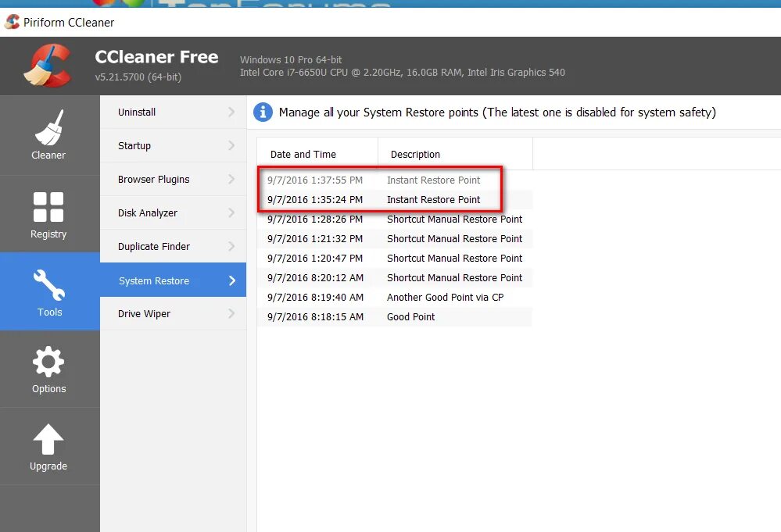The width and height of the screenshot is (781, 532).
Task: Select restore point dated 9/7/2016 1:21:32 PM
Action: click(395, 238)
